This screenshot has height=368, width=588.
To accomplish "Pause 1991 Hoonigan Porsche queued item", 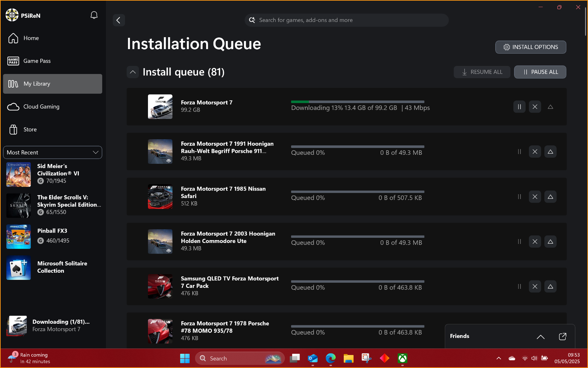I will pos(519,152).
